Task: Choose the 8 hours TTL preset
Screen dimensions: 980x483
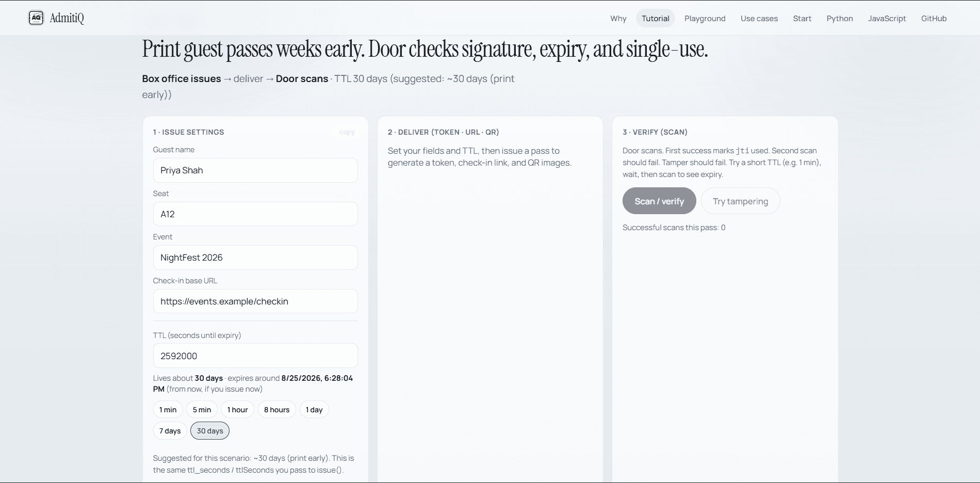Action: [x=277, y=410]
